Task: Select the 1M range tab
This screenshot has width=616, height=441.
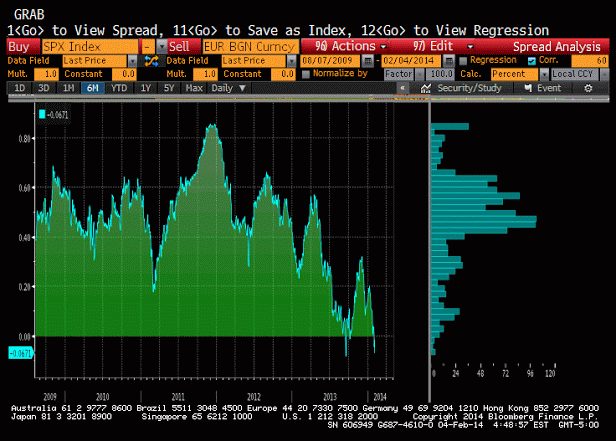Action: 68,88
